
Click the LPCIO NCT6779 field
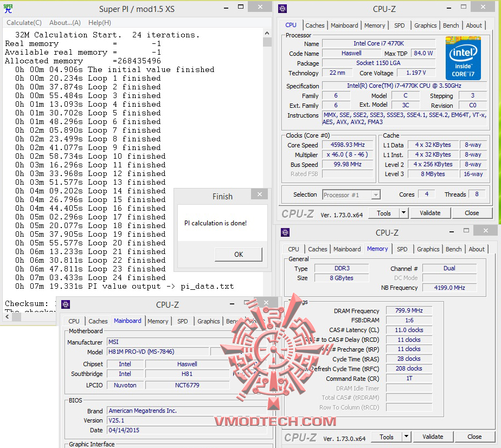pyautogui.click(x=187, y=385)
